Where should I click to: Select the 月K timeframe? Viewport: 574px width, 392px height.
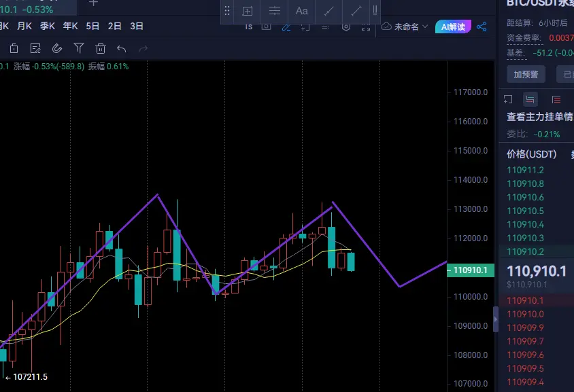[24, 26]
